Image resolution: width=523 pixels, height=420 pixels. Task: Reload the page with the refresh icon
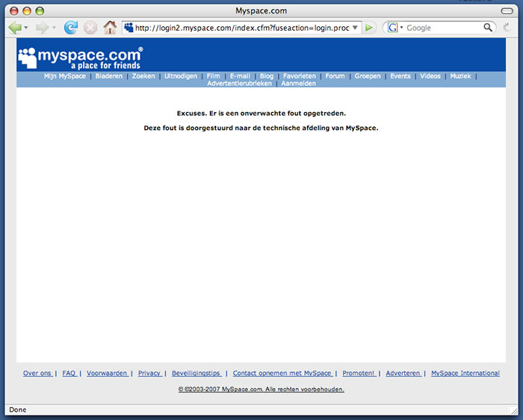tap(71, 28)
